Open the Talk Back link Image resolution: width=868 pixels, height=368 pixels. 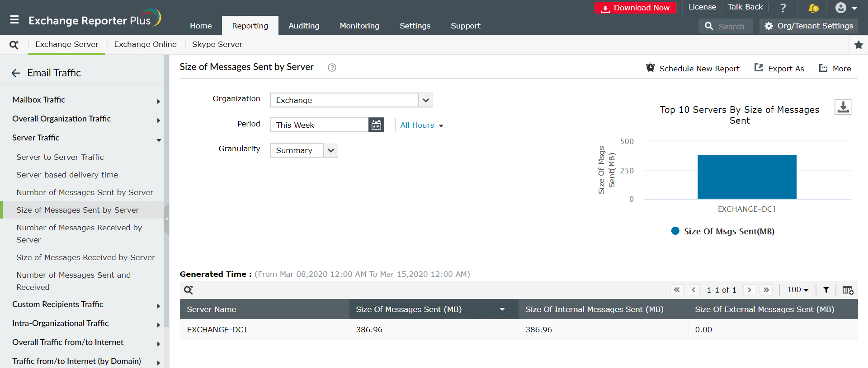point(745,7)
